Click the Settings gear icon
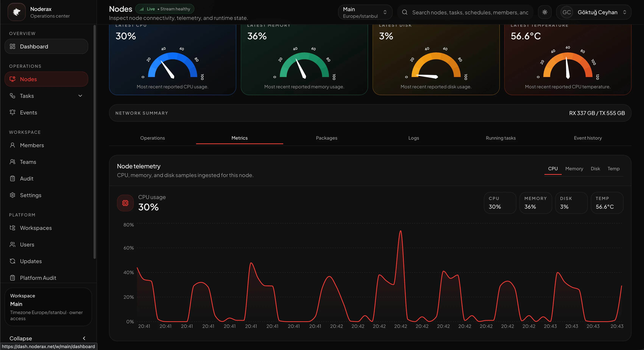The height and width of the screenshot is (350, 644). [12, 195]
